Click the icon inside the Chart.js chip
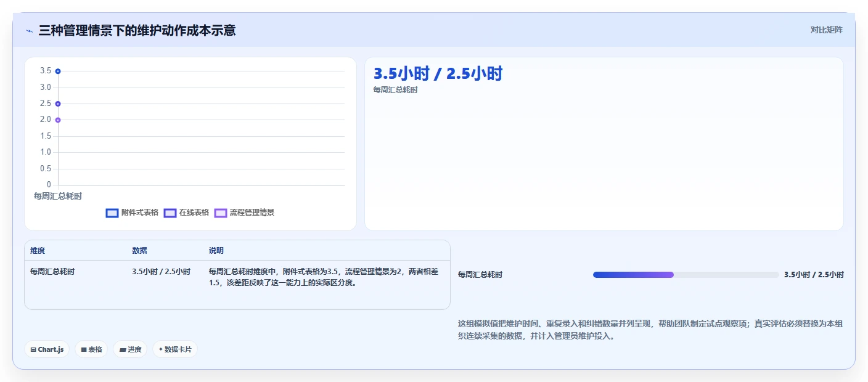Viewport: 868px width, 382px height. coord(33,349)
